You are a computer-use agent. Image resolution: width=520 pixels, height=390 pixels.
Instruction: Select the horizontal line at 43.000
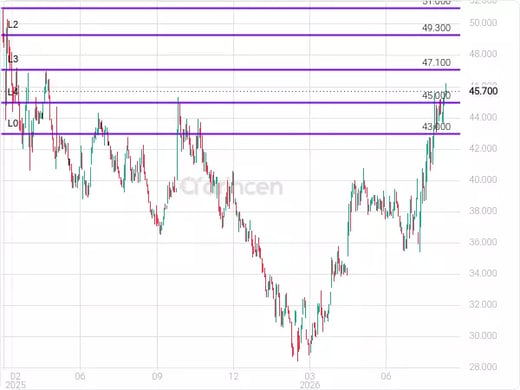[231, 134]
